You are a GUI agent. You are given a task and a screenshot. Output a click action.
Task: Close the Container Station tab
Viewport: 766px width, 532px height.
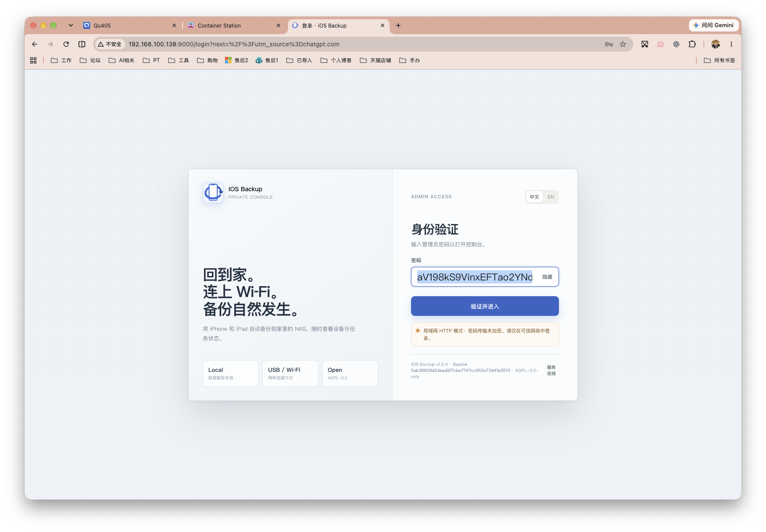tap(278, 25)
